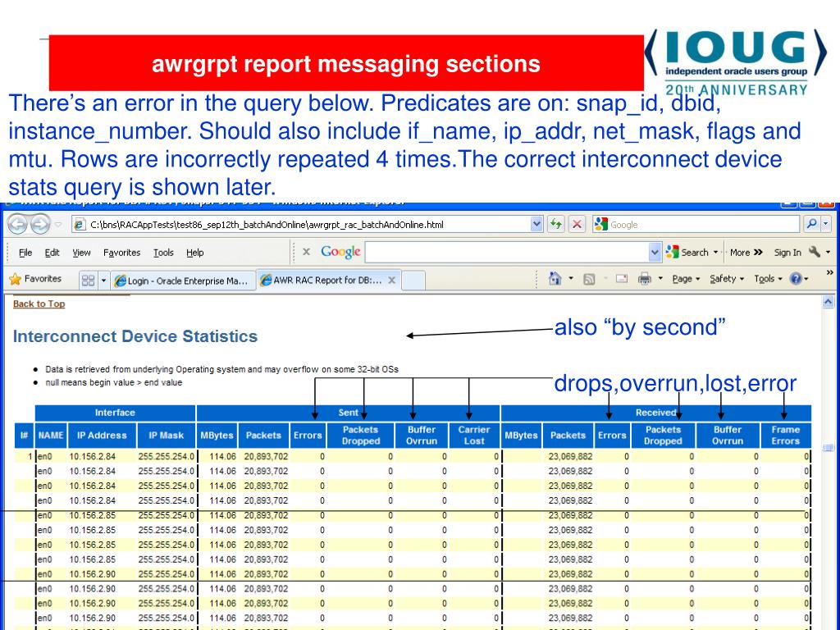
Task: Click the Home icon in the command bar
Action: point(555,279)
